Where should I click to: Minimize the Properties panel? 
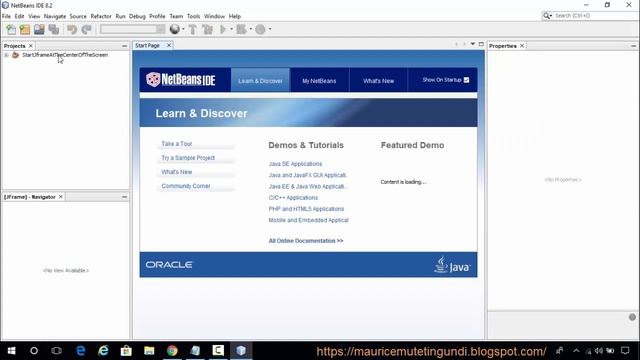tap(633, 46)
